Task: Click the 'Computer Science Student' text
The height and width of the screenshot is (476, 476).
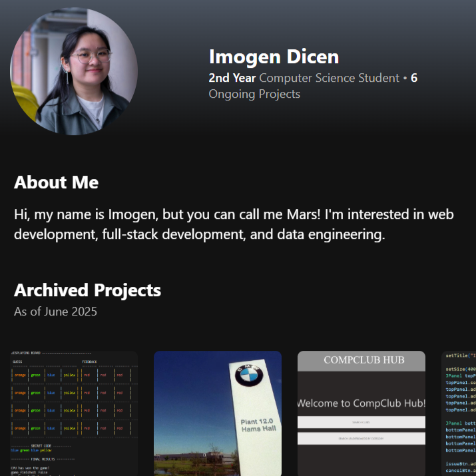Action: tap(330, 78)
